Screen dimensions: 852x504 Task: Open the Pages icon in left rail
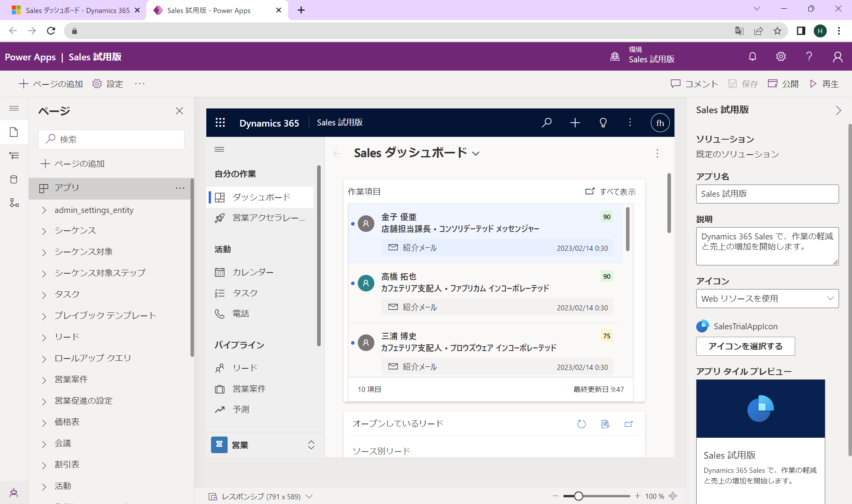pos(14,132)
